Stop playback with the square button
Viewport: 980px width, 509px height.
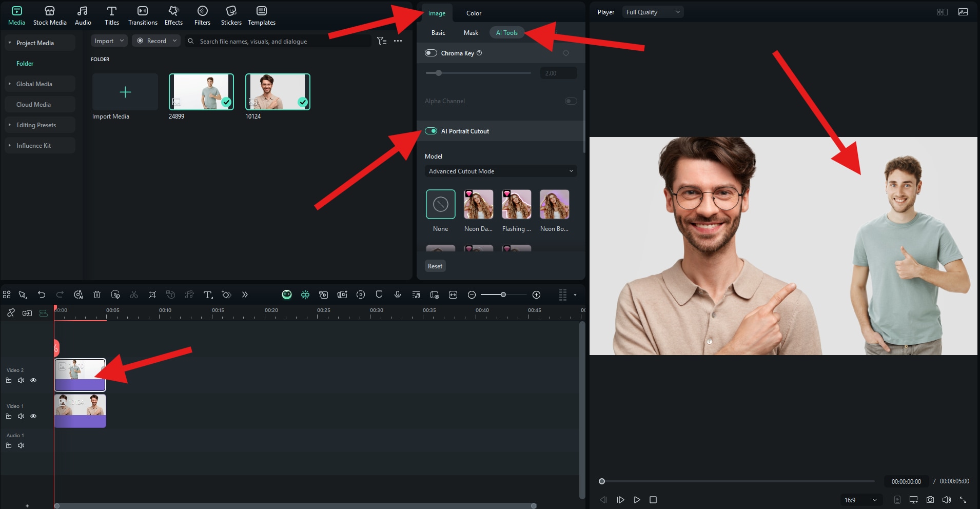coord(653,500)
